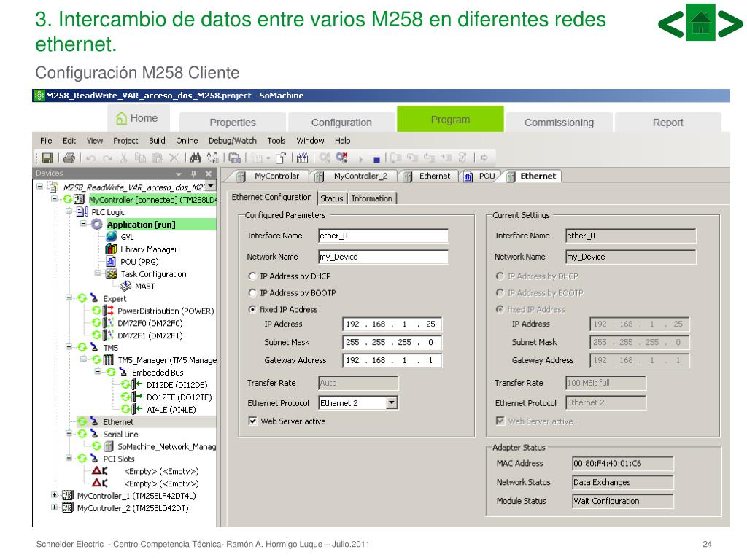747x560 pixels.
Task: Select the Ethernet node in device tree
Action: 118,422
